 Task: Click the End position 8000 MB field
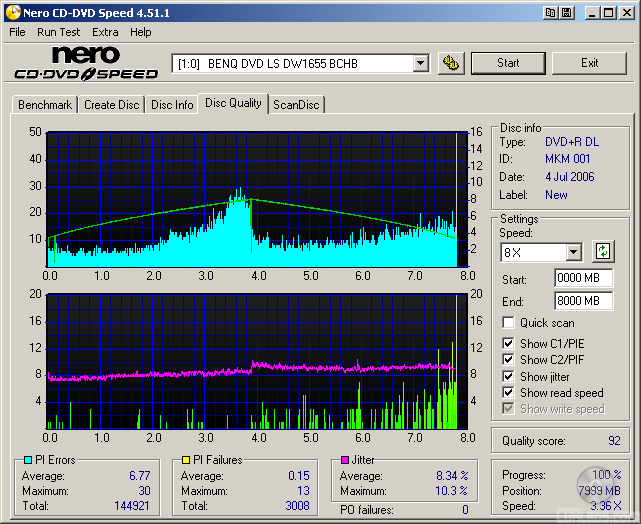click(x=582, y=301)
